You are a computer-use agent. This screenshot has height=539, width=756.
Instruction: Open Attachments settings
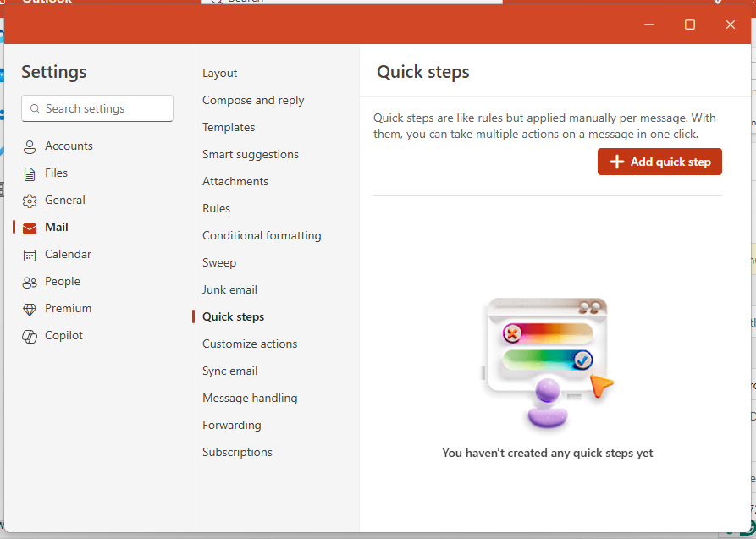[x=235, y=181]
